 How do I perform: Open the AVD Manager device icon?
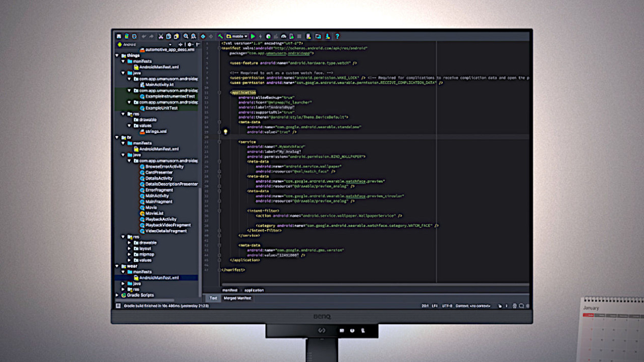[x=308, y=37]
